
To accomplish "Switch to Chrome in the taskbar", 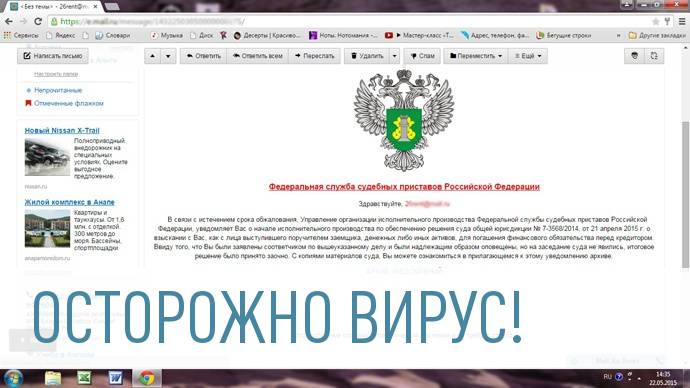I will (147, 378).
